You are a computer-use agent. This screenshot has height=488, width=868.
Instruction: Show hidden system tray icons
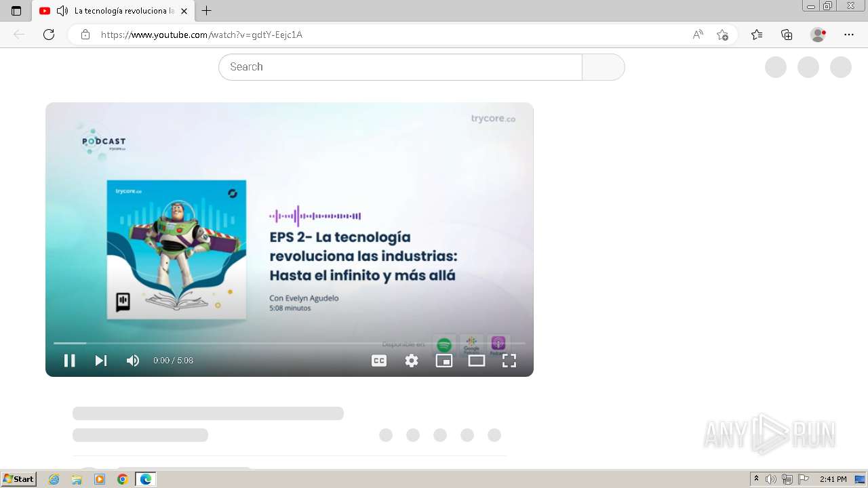point(757,479)
